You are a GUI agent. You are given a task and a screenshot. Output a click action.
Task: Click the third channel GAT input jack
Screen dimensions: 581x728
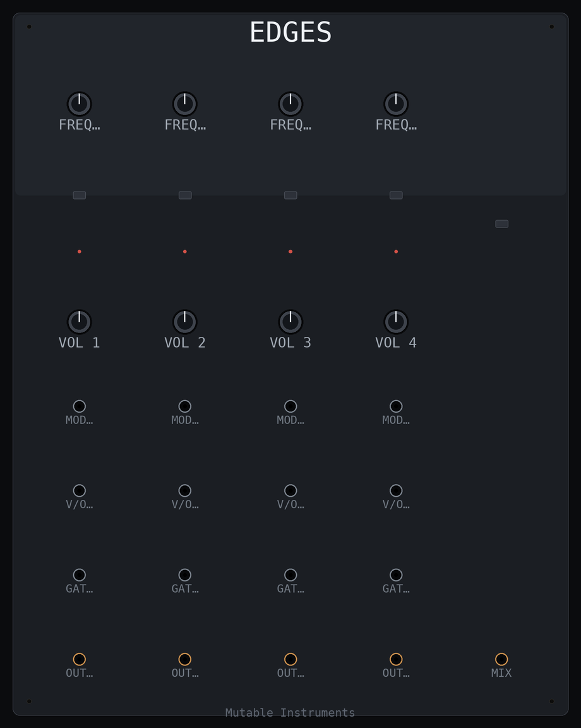click(290, 575)
